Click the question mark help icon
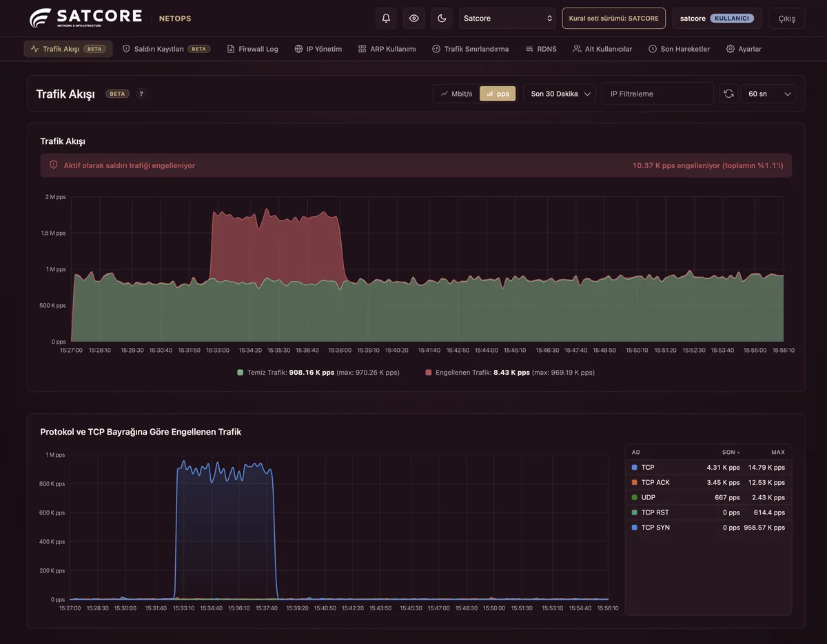The image size is (827, 644). click(141, 94)
